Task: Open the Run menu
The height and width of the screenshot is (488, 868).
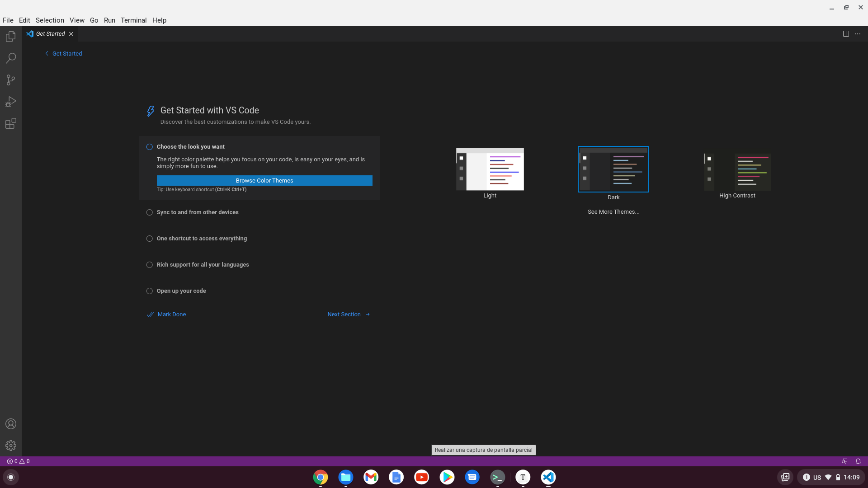Action: pyautogui.click(x=109, y=20)
